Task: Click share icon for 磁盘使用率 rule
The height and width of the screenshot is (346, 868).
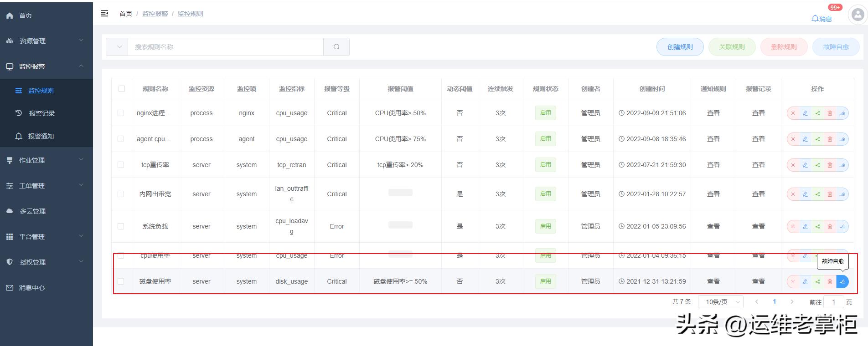Action: pyautogui.click(x=817, y=281)
